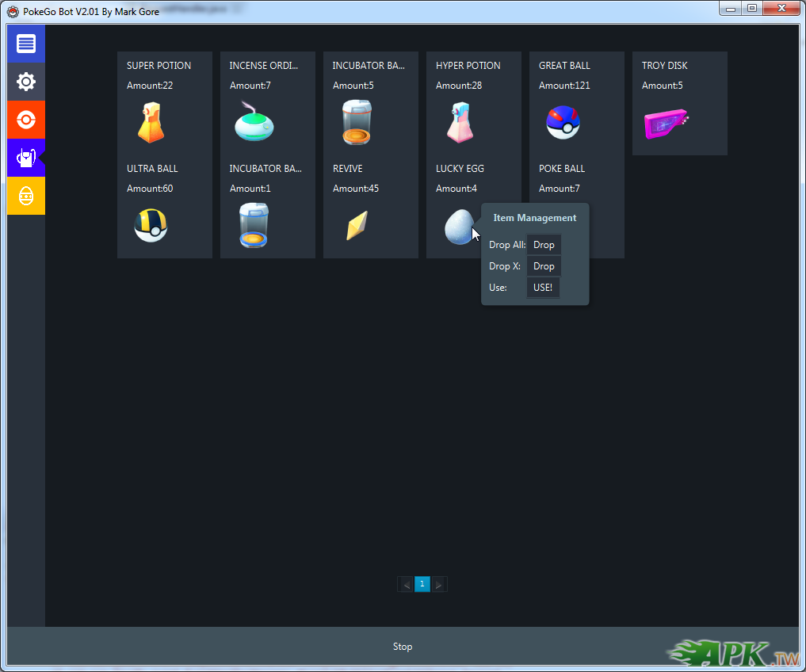
Task: Click the USE! button
Action: pyautogui.click(x=543, y=288)
